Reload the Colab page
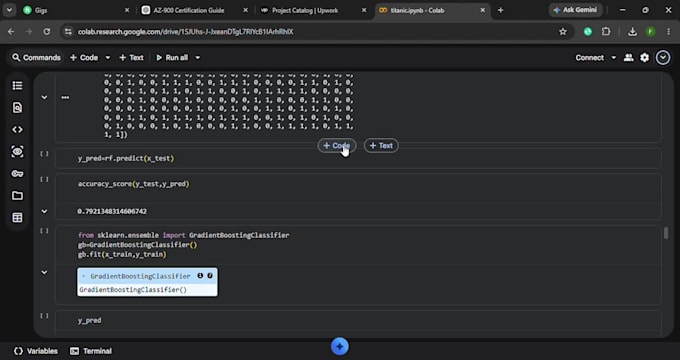 (x=46, y=31)
